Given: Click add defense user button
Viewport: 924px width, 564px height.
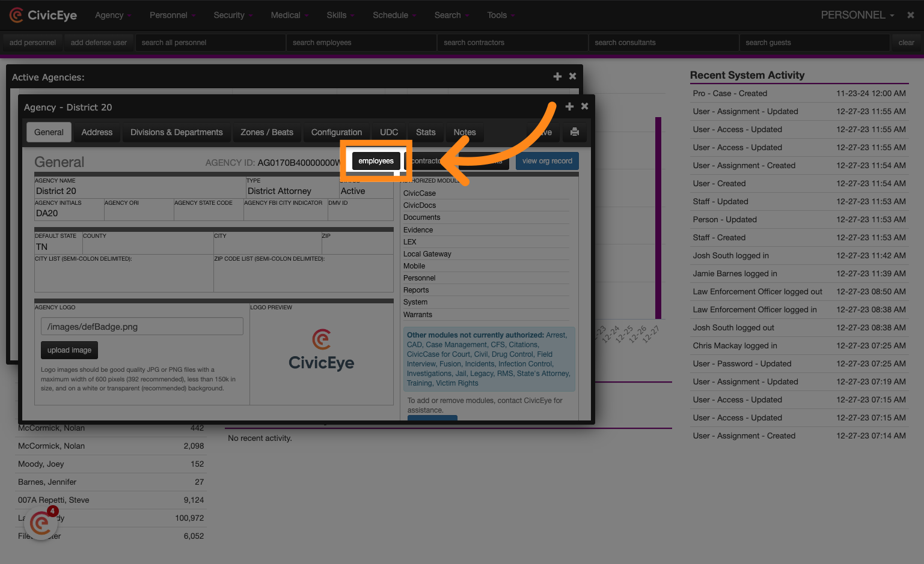Looking at the screenshot, I should point(99,43).
